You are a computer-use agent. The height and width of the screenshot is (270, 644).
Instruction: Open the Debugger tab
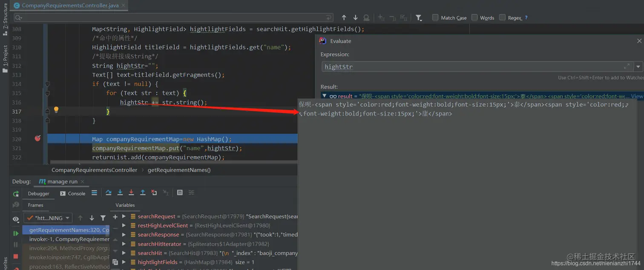tap(39, 193)
